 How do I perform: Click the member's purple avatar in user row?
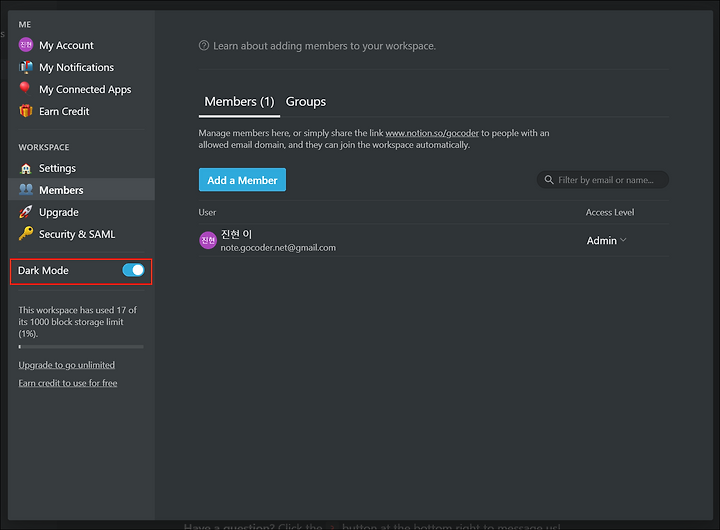(208, 240)
